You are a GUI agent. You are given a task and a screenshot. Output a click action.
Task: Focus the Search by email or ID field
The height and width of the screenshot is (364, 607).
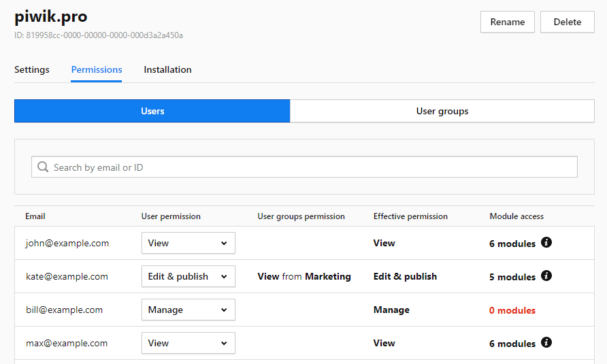(x=313, y=167)
